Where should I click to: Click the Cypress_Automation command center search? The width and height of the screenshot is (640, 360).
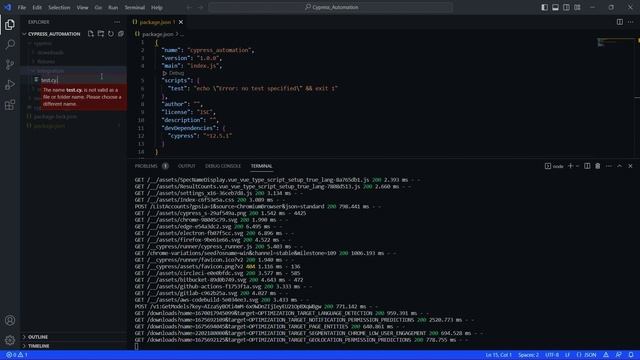coord(331,7)
